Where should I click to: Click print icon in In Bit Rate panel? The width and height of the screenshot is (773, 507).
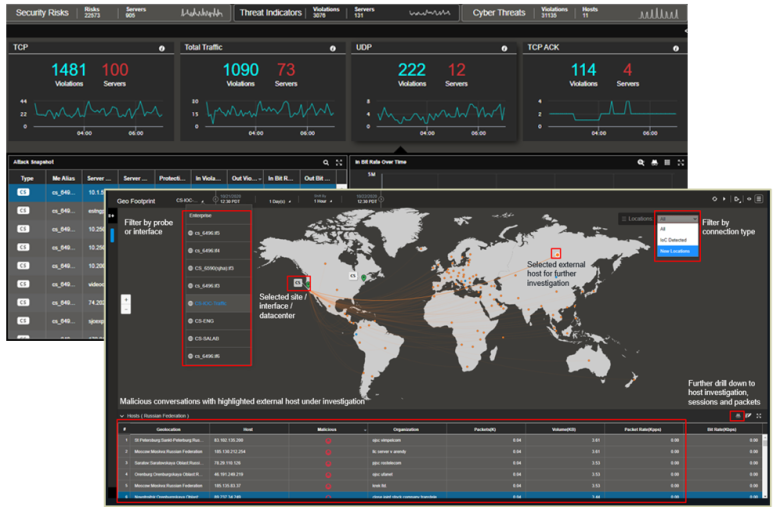[x=654, y=162]
